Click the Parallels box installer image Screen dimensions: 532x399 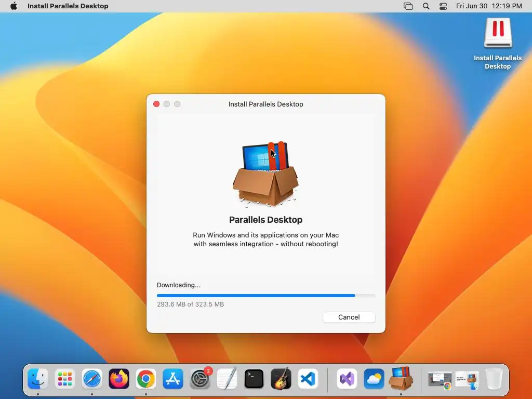click(x=265, y=174)
